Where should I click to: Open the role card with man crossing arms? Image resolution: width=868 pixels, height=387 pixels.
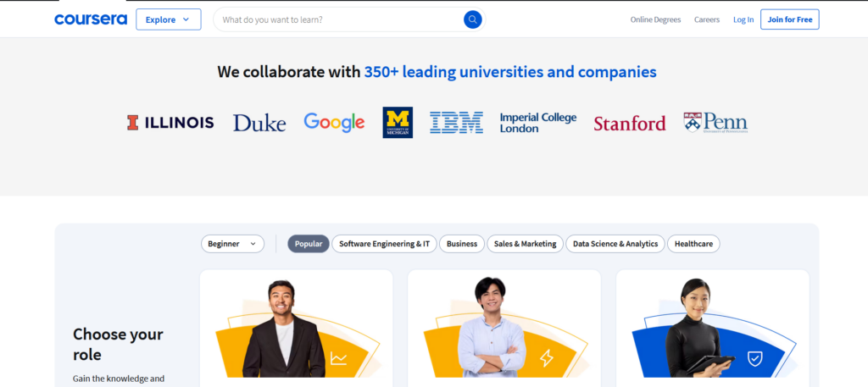pos(504,329)
